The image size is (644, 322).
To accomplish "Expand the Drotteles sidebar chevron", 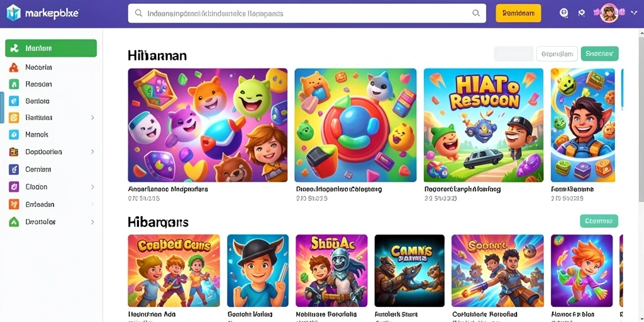I will tap(92, 222).
